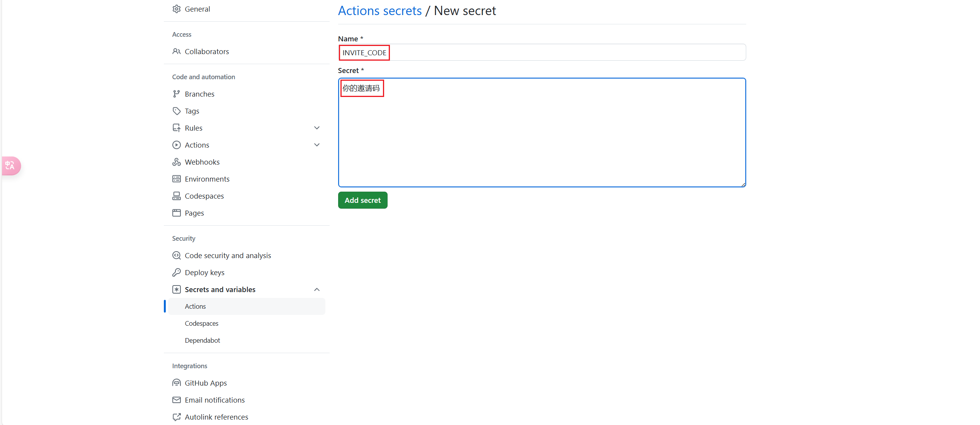Screen dimensions: 980x425
Task: Open Code security and analysis
Action: 228,255
